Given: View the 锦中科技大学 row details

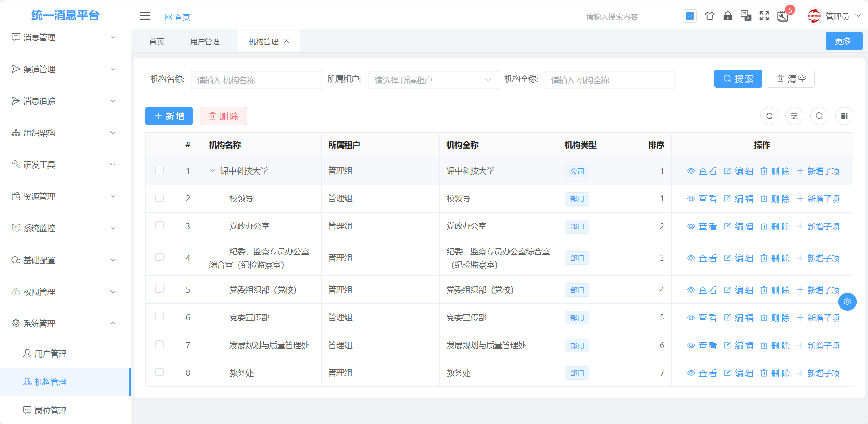Looking at the screenshot, I should point(702,171).
